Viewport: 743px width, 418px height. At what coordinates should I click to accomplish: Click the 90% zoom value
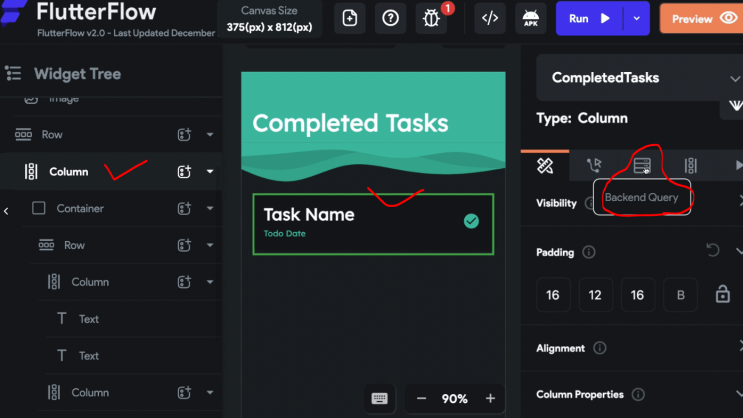[x=454, y=399]
